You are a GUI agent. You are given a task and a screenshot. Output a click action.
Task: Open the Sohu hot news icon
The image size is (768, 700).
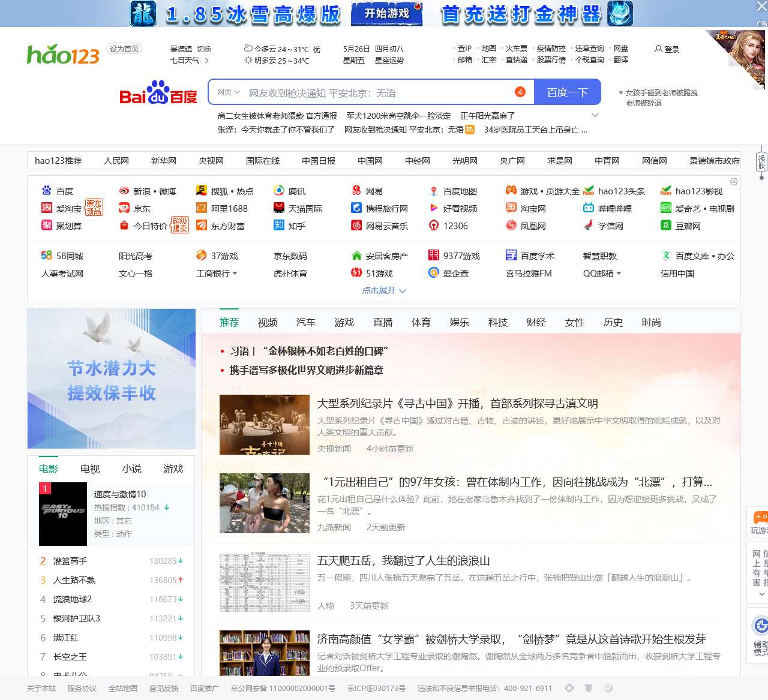pyautogui.click(x=201, y=191)
